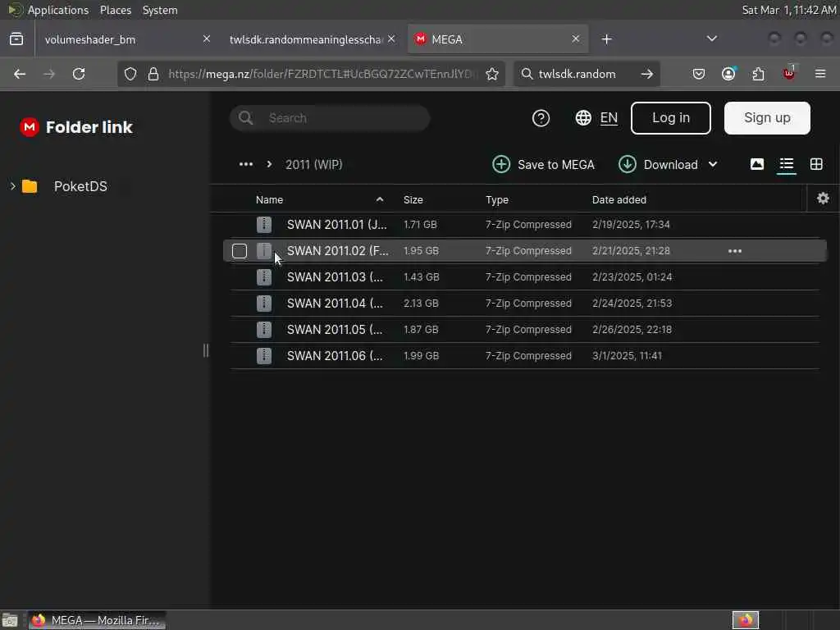840x630 pixels.
Task: Open the Applications menu
Action: 58,10
